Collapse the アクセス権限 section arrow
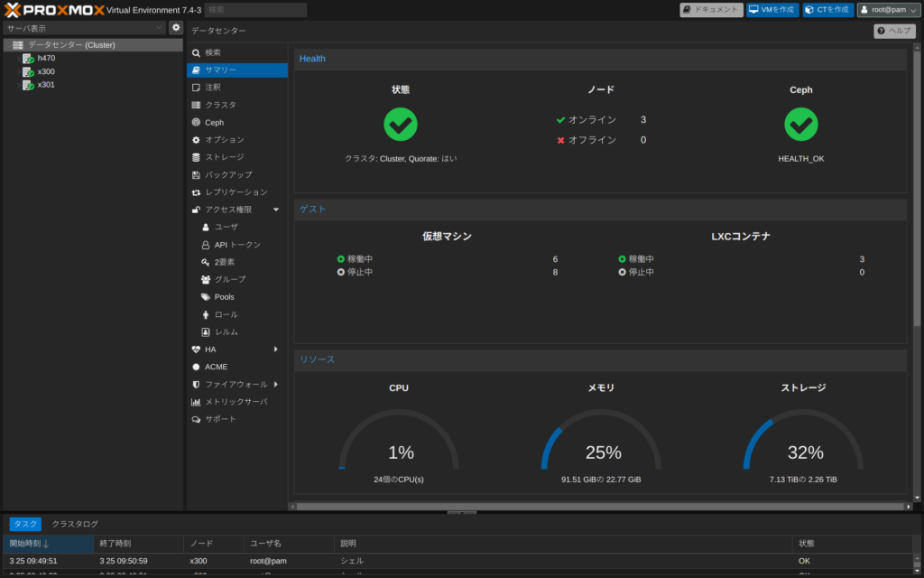924x578 pixels. point(276,210)
